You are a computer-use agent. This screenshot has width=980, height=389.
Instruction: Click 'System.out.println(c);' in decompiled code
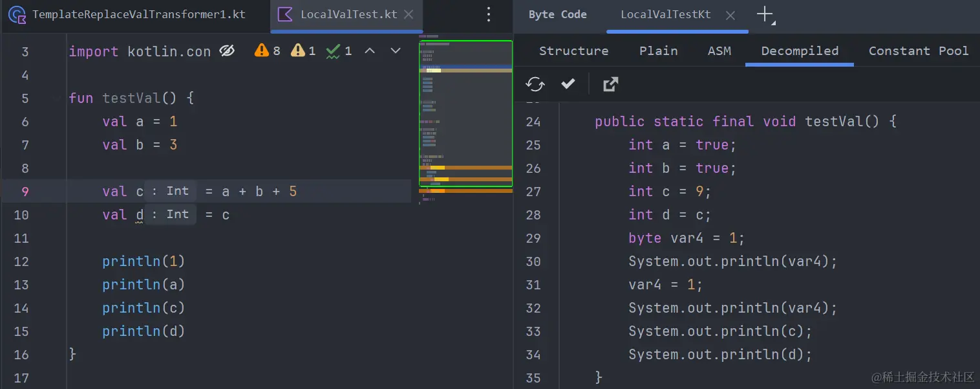click(x=720, y=331)
